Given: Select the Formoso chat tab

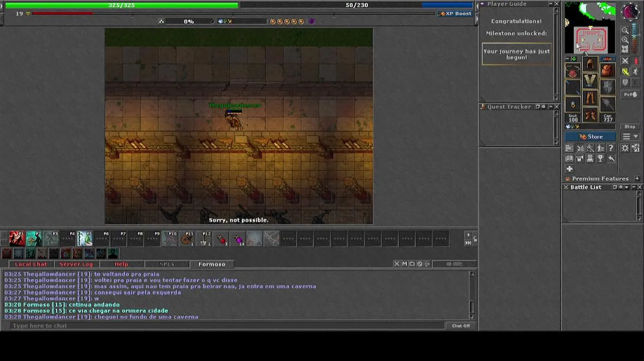Looking at the screenshot, I should [x=212, y=264].
